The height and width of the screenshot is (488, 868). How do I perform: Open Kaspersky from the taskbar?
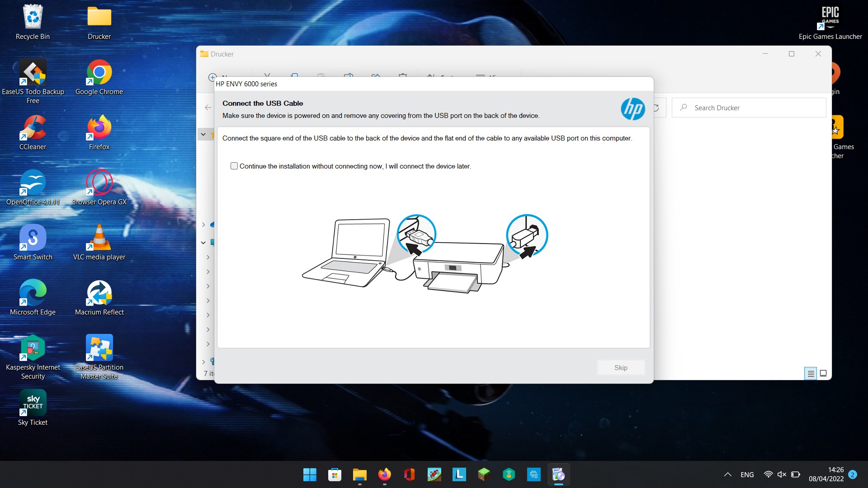coord(509,474)
